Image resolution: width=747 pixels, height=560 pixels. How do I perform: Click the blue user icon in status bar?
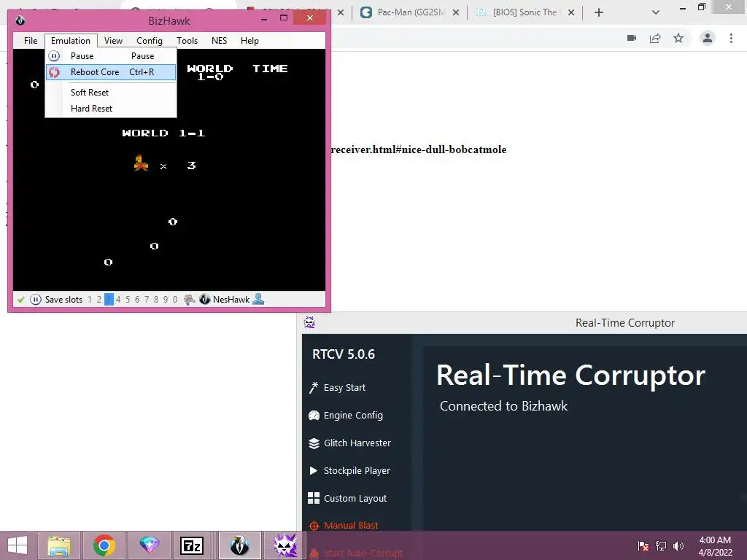tap(258, 299)
